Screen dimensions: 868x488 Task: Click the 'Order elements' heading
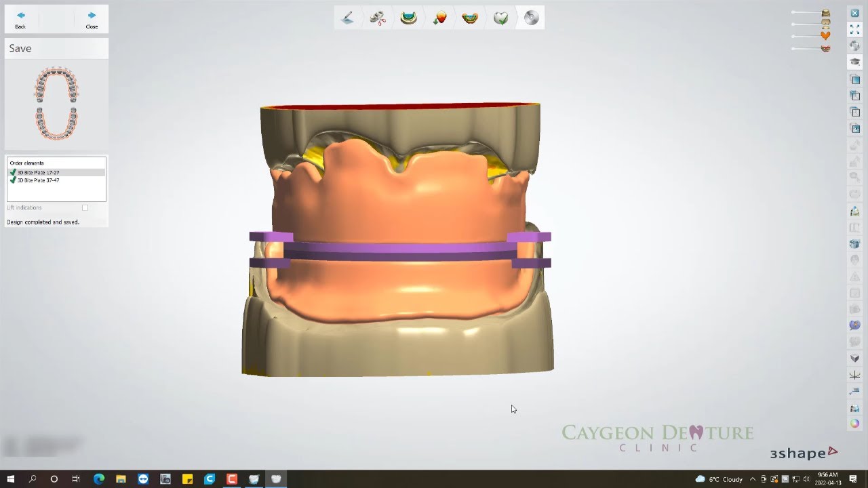coord(26,163)
